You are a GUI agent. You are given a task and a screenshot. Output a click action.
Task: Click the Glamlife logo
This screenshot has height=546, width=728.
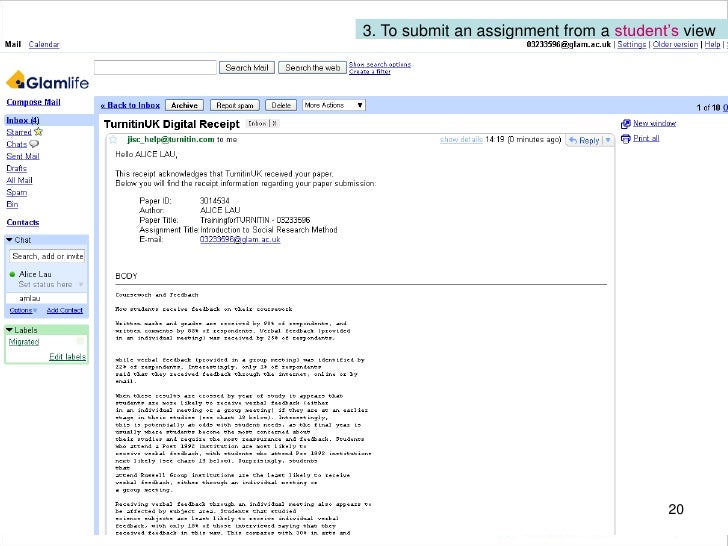click(x=47, y=80)
